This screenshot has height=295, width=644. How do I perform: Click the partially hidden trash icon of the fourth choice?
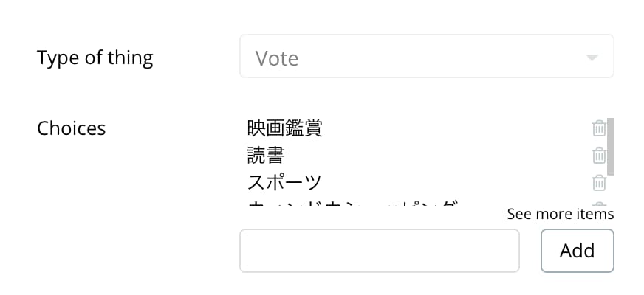pos(599,204)
